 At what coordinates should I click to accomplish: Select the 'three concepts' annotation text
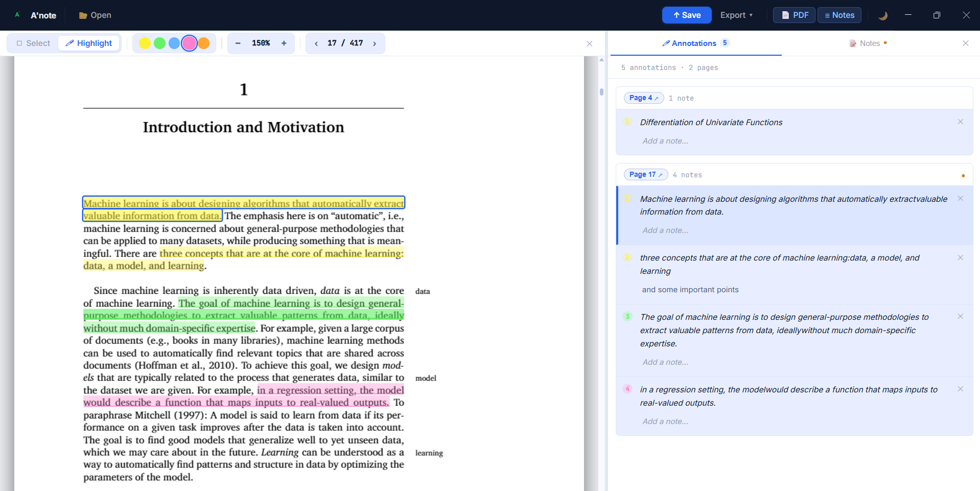tap(780, 264)
